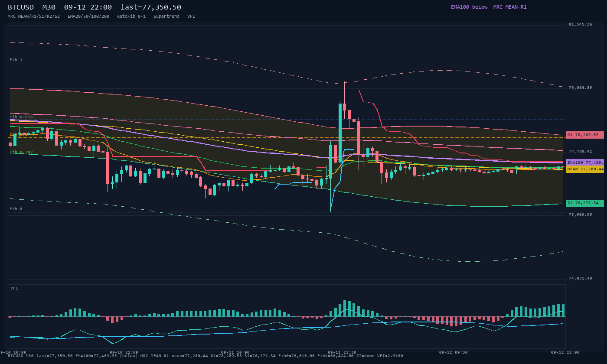
Task: Click the 81,545.36 price axis label
Action: (x=580, y=24)
